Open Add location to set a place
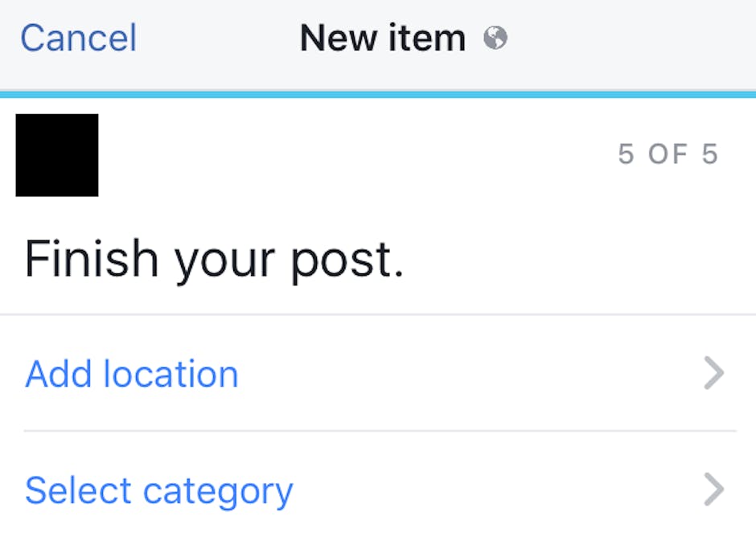Viewport: 756px width, 545px height. [132, 373]
